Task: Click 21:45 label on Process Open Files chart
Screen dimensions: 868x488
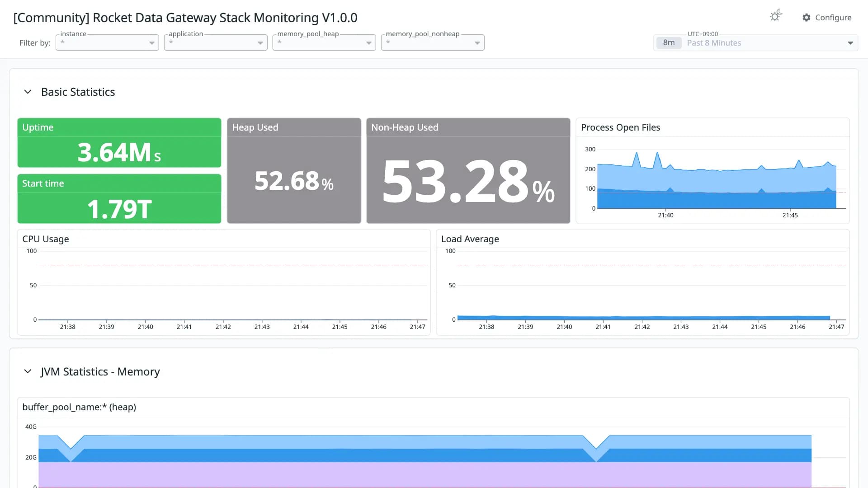Action: 790,215
